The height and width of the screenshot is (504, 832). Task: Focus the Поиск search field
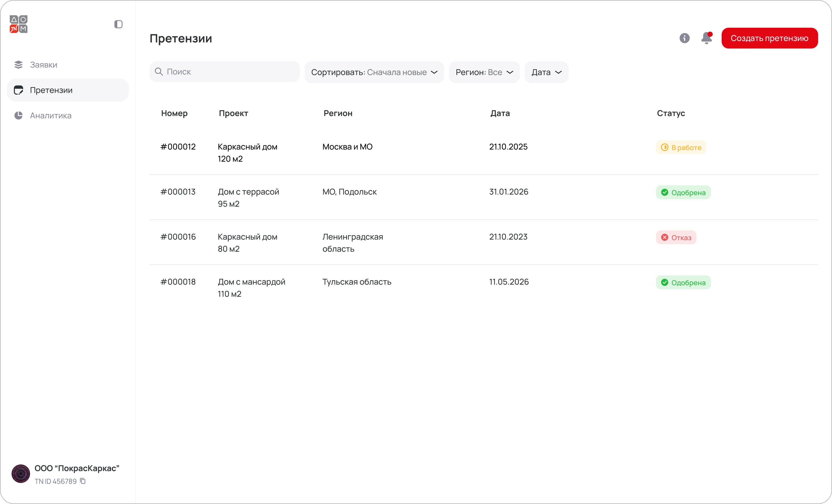pyautogui.click(x=224, y=72)
